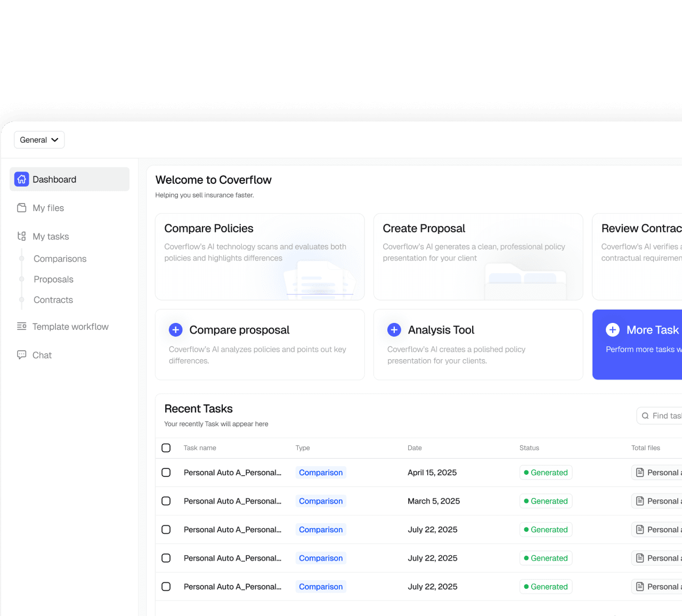The image size is (682, 616).
Task: Toggle the select-all checkbox in table header
Action: coord(166,448)
